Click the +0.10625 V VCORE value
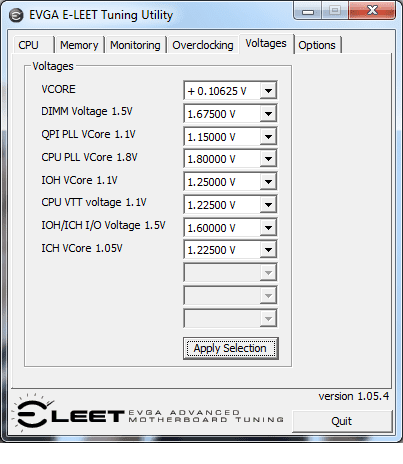Screen dimensions: 403x464 click(x=217, y=91)
